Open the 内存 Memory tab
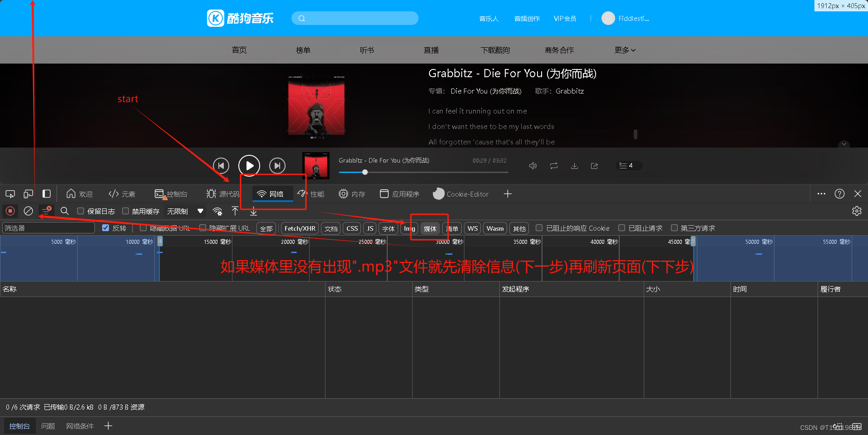Image resolution: width=868 pixels, height=435 pixels. (x=352, y=194)
